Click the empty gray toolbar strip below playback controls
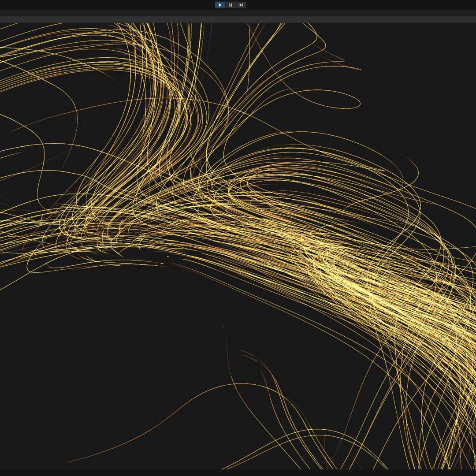 point(238,19)
